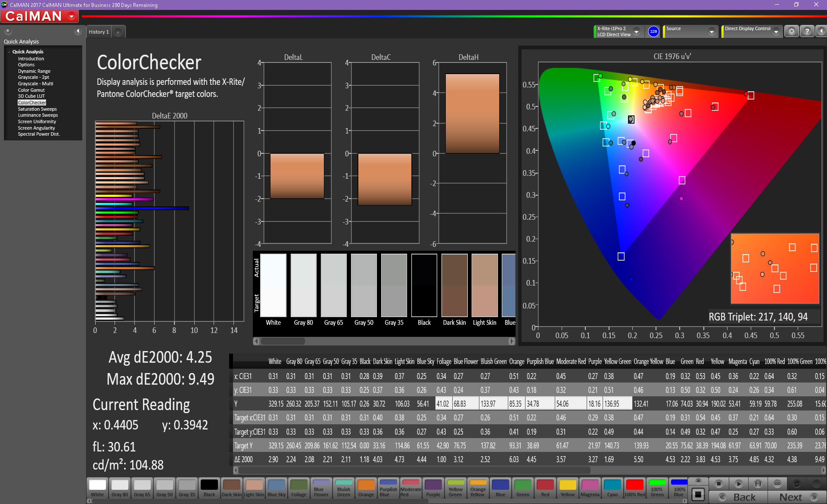This screenshot has width=827, height=504.
Task: Open help with the question mark icon
Action: 807,31
